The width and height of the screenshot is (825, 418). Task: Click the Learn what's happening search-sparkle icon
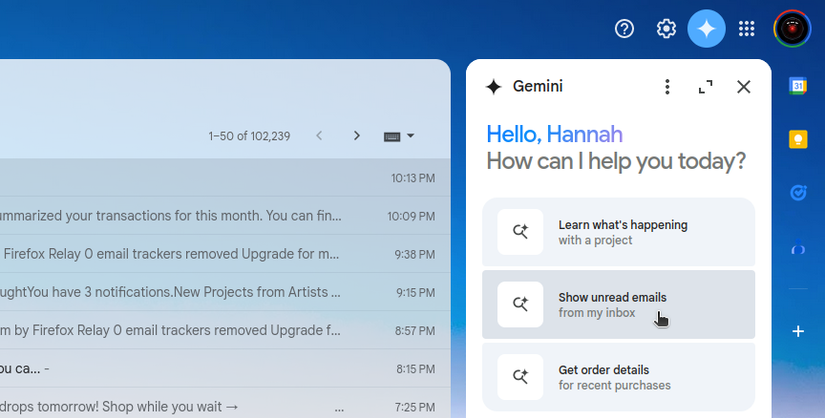pyautogui.click(x=520, y=232)
